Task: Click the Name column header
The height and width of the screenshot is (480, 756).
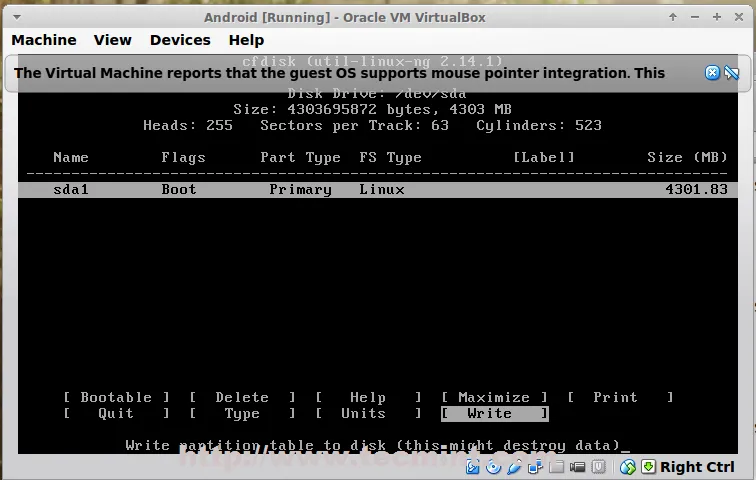Action: tap(71, 158)
